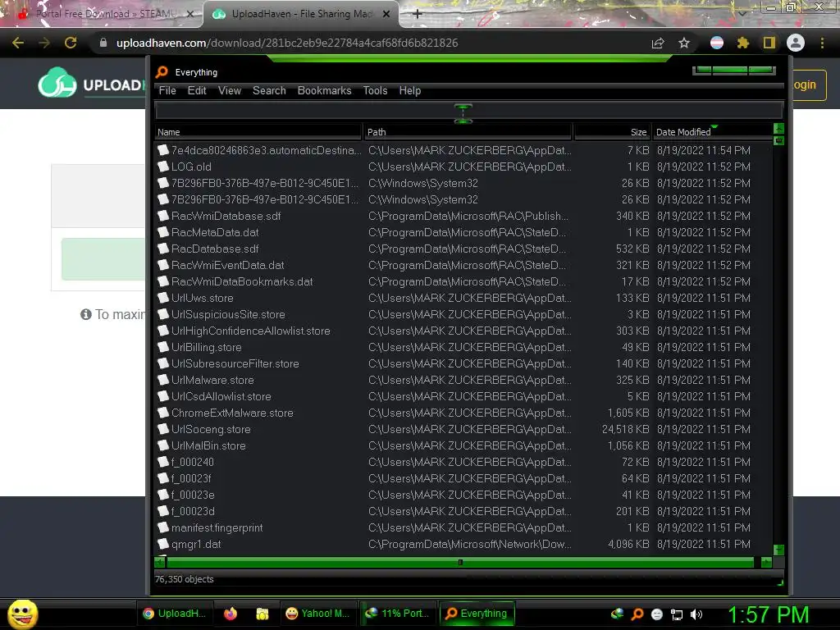Select the UrlBilling.store entry

coord(206,347)
